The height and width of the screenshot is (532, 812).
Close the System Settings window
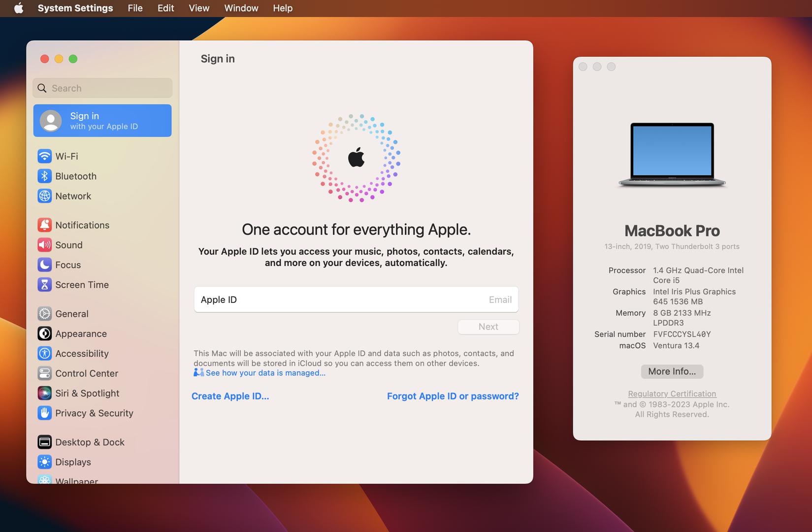pos(44,59)
